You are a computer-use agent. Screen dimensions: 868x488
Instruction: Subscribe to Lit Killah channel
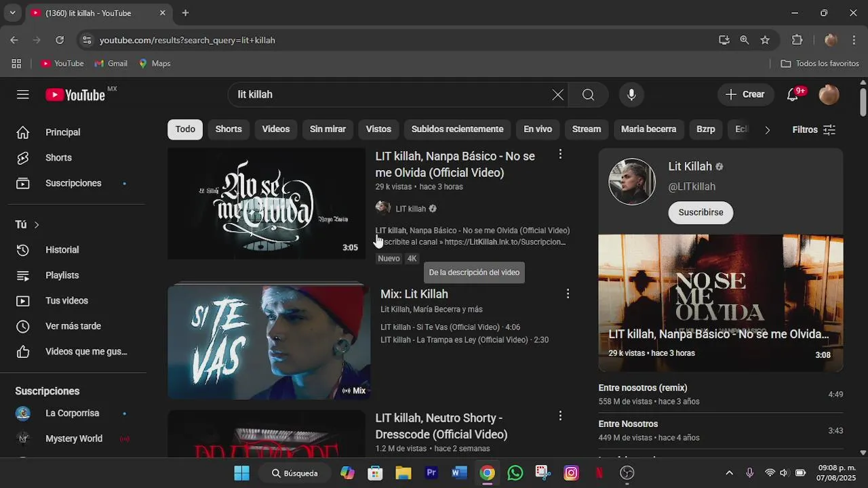coord(701,212)
